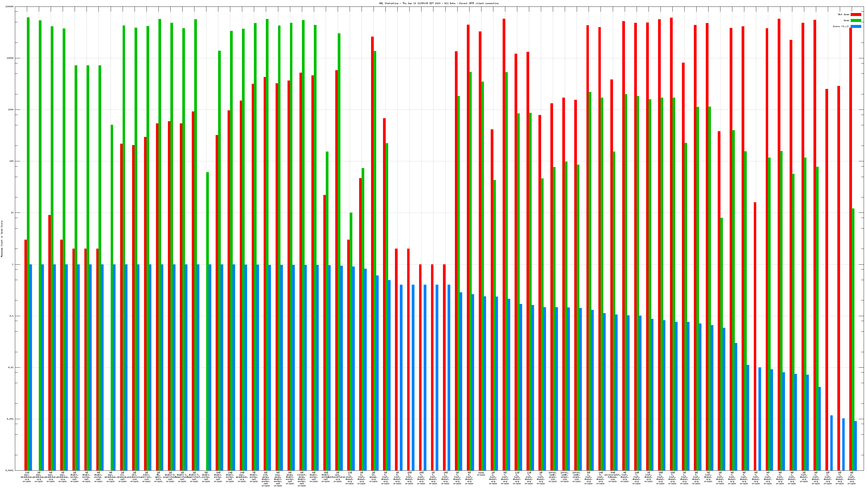This screenshot has width=868, height=488.
Task: Click the 2ff02.iadb.isipp.com x-axis label
Action: 553,477
